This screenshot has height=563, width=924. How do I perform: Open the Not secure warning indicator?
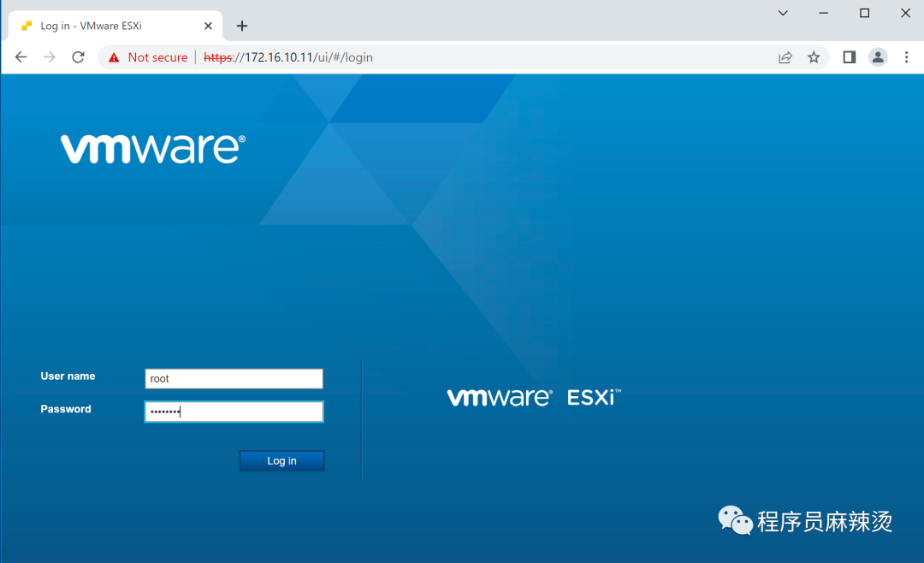click(148, 57)
